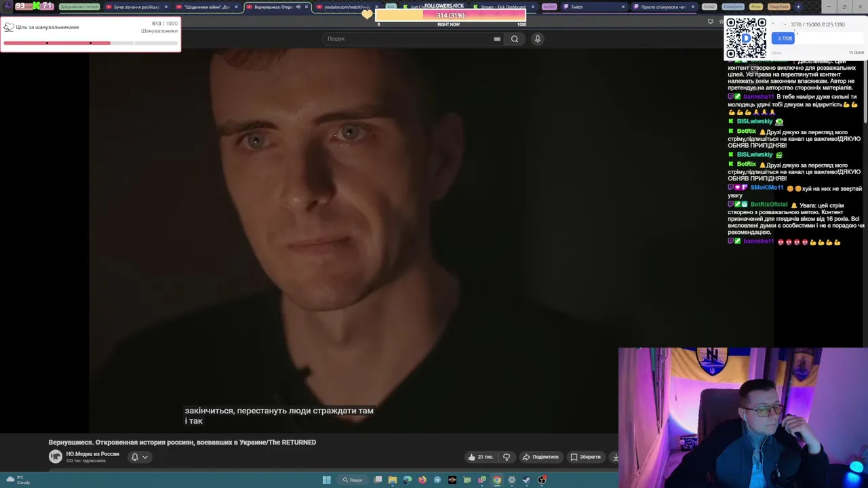Share video via Поділитися button

point(540,457)
